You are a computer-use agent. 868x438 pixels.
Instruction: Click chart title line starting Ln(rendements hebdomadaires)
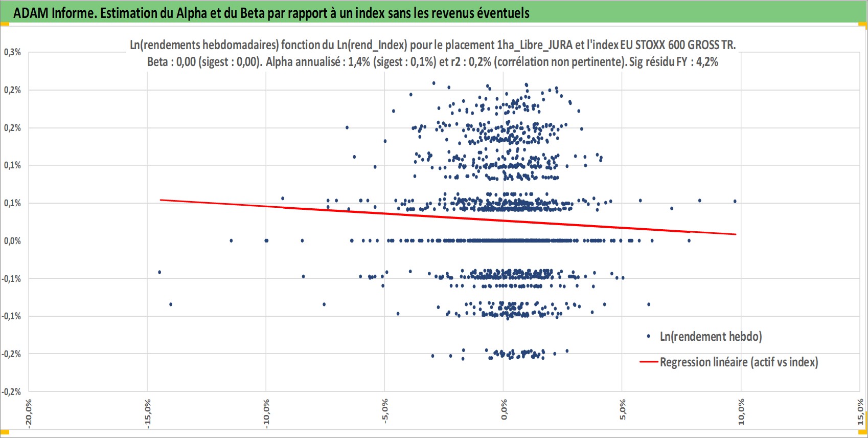click(432, 45)
